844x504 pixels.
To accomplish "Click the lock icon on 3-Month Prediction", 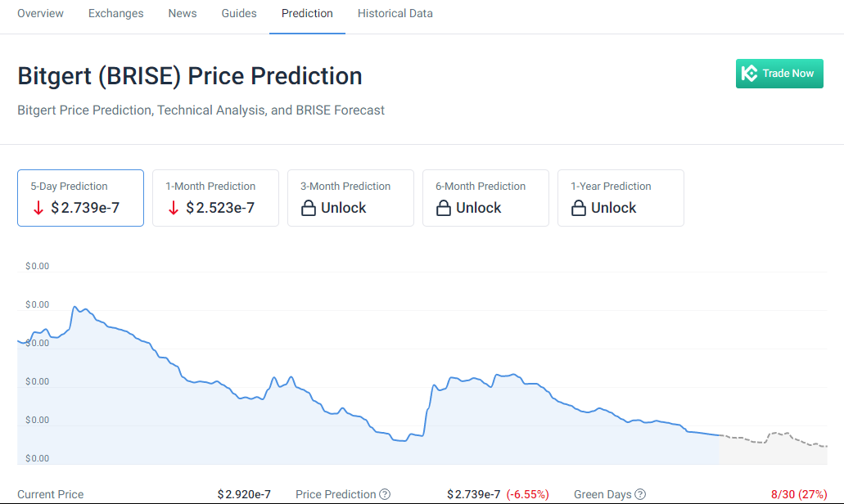I will pos(309,208).
